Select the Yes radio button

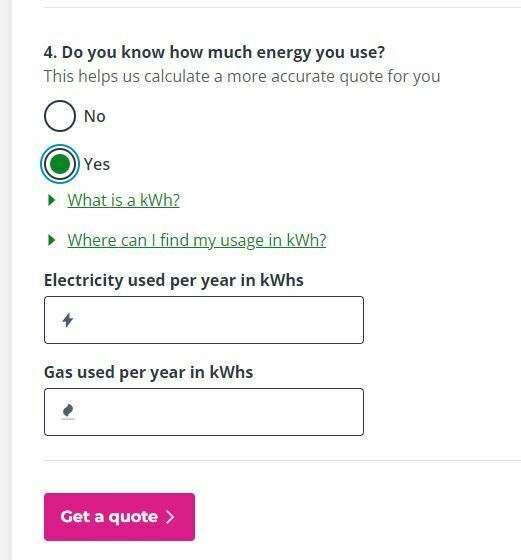point(60,164)
